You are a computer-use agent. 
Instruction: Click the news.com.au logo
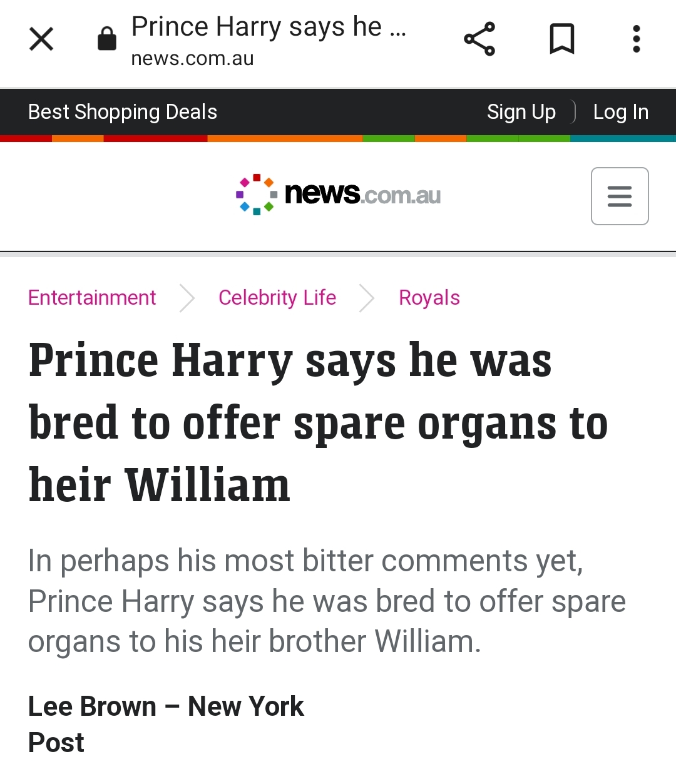339,195
